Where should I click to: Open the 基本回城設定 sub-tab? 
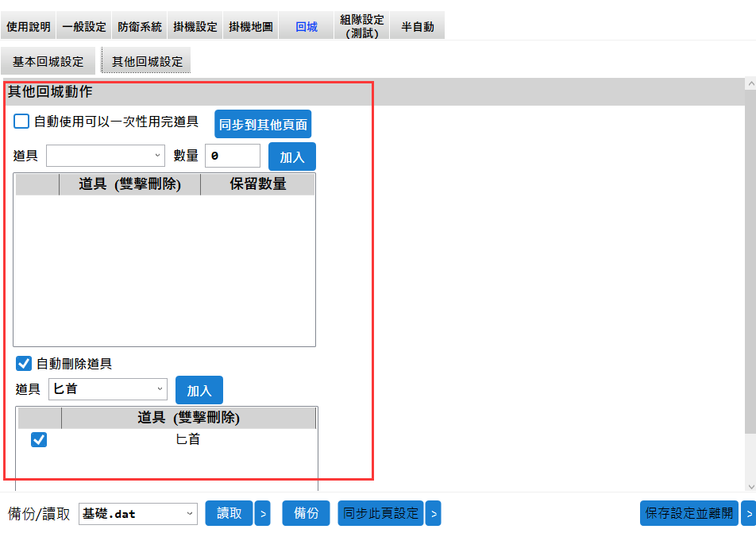[x=48, y=60]
